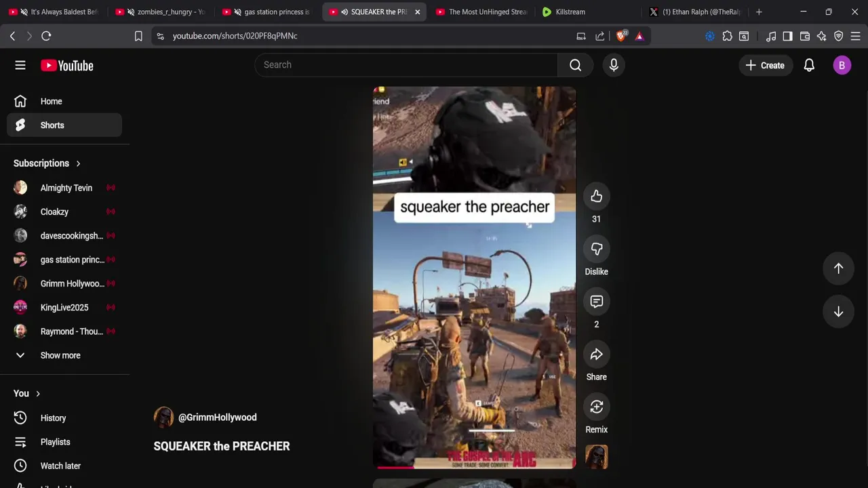Select Shorts in the sidebar

[64, 125]
